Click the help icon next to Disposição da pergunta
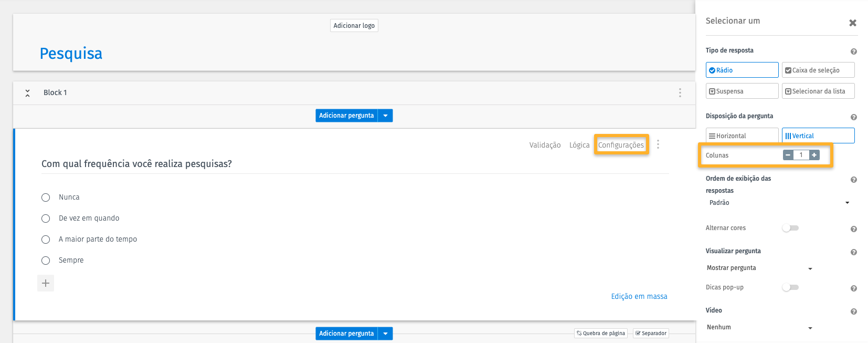The image size is (868, 343). pyautogui.click(x=853, y=117)
